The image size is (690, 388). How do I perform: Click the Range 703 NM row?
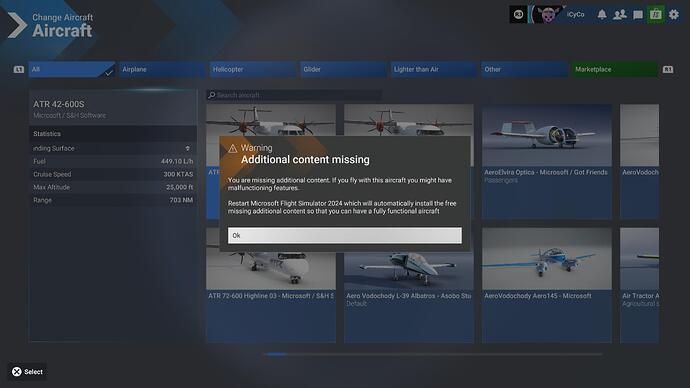[113, 200]
